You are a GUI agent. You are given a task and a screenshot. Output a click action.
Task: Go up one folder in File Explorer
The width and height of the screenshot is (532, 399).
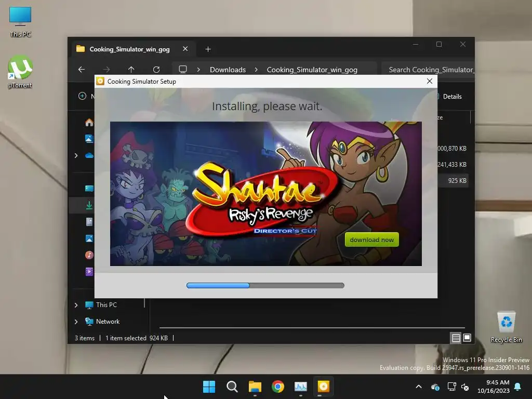coord(131,70)
